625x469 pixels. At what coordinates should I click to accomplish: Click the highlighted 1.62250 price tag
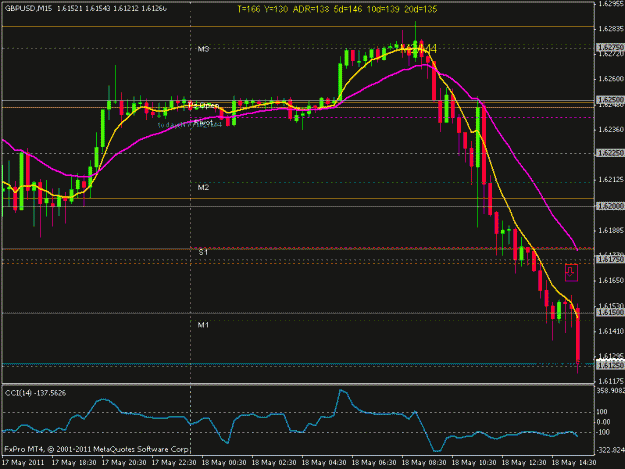(610, 153)
